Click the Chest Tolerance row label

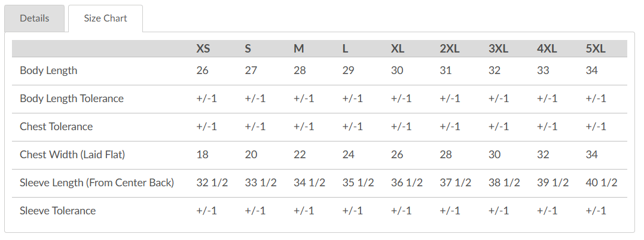pyautogui.click(x=56, y=127)
